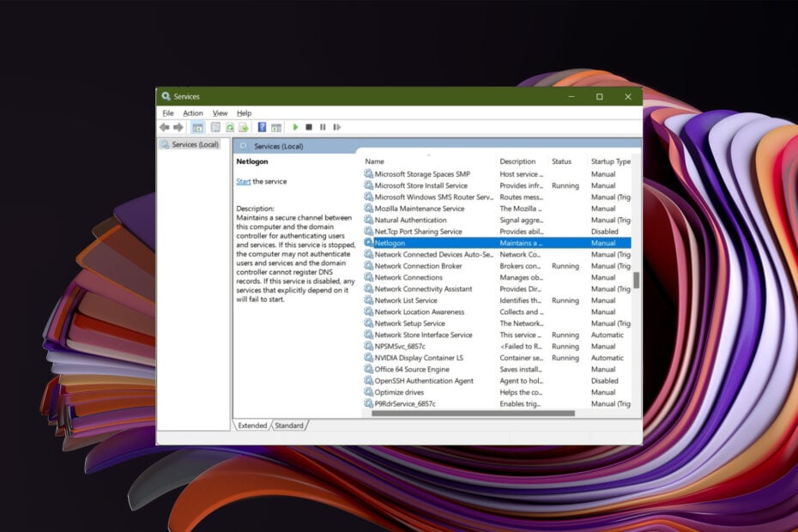
Task: Click the Start the service link
Action: 244,181
